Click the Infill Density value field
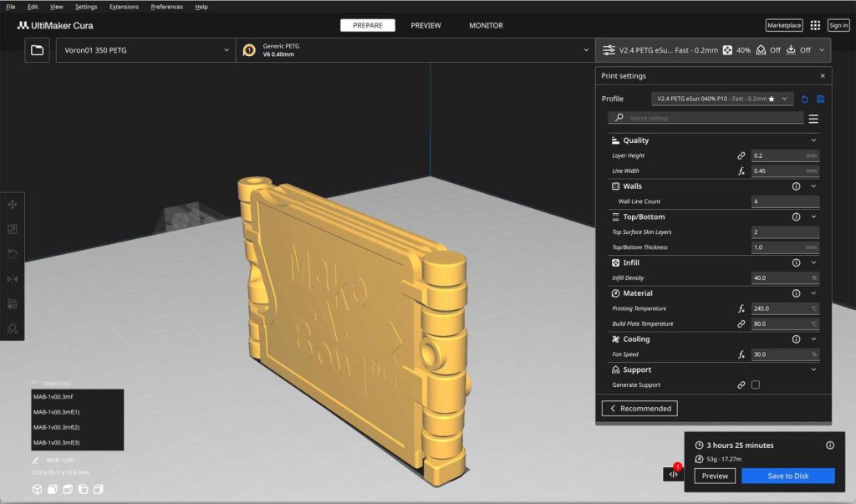Image resolution: width=856 pixels, height=504 pixels. click(785, 278)
